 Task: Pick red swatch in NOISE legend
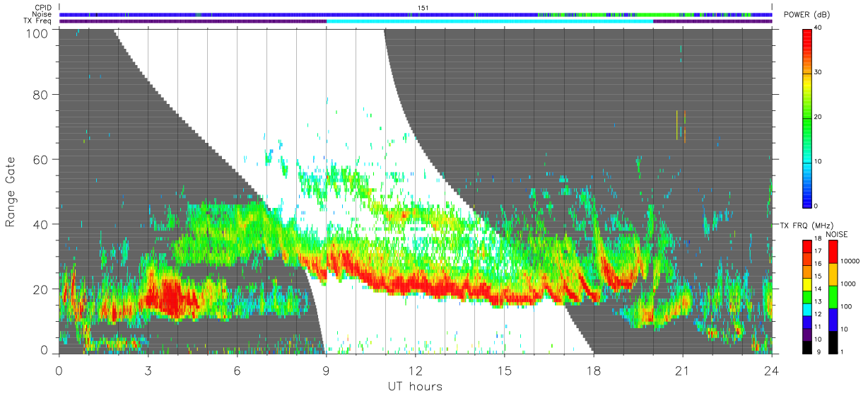835,251
